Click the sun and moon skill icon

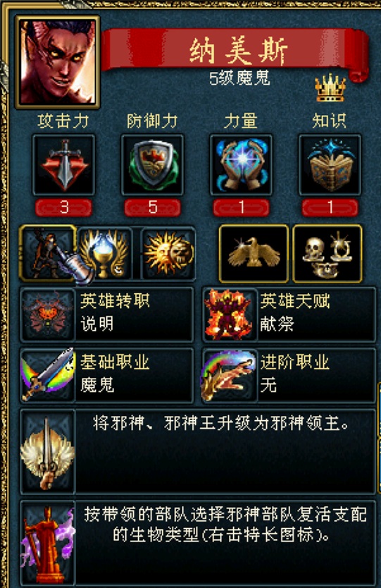168,253
